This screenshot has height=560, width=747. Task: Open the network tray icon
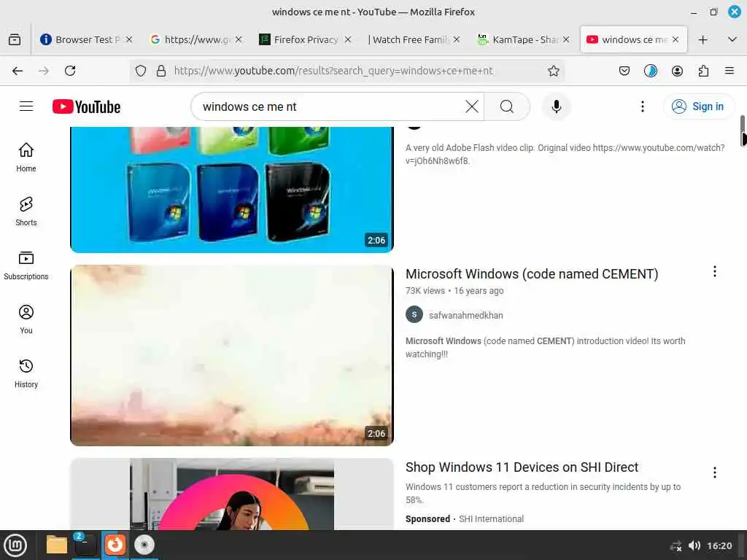[676, 545]
